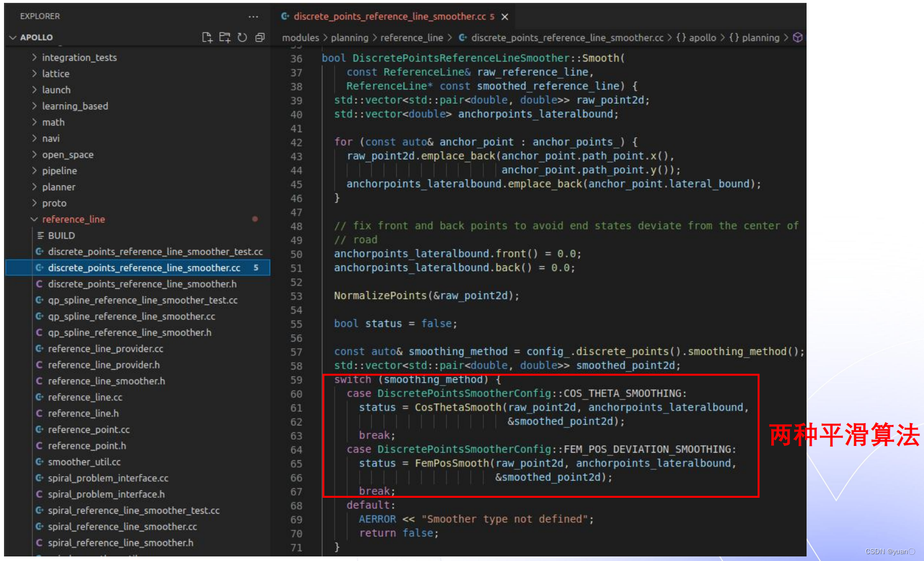Click the first planning breadcrumb after modules
Image resolution: width=924 pixels, height=561 pixels.
pyautogui.click(x=349, y=38)
